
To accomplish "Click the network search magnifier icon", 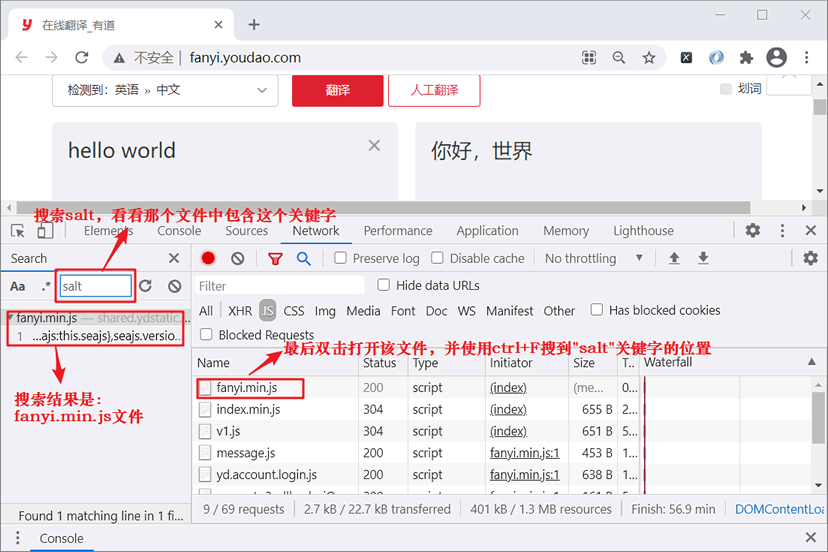I will click(304, 258).
